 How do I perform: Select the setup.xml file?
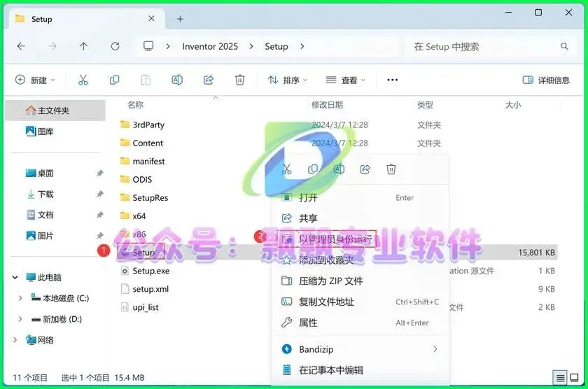pos(144,289)
